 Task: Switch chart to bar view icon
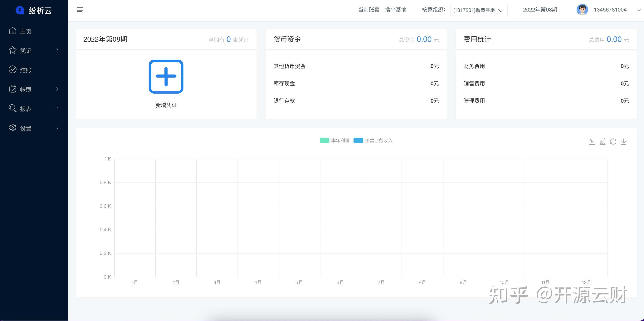pyautogui.click(x=603, y=142)
